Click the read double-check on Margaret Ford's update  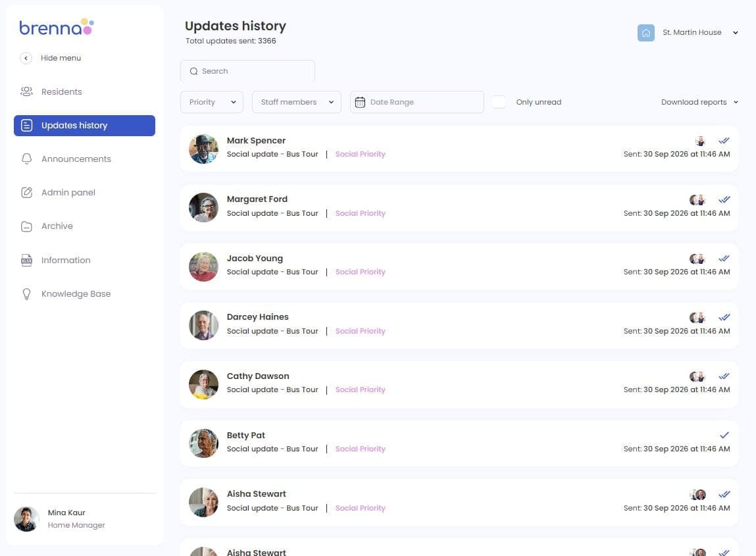tap(724, 199)
